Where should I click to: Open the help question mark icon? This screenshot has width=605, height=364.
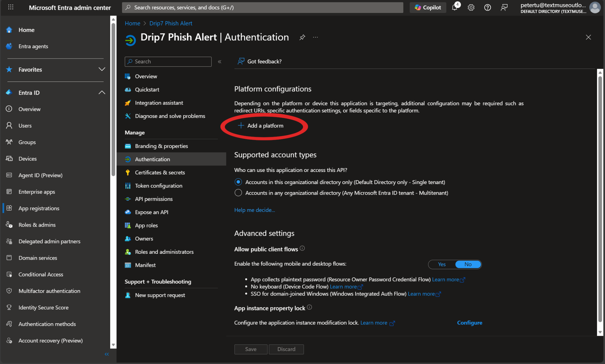[x=487, y=7]
